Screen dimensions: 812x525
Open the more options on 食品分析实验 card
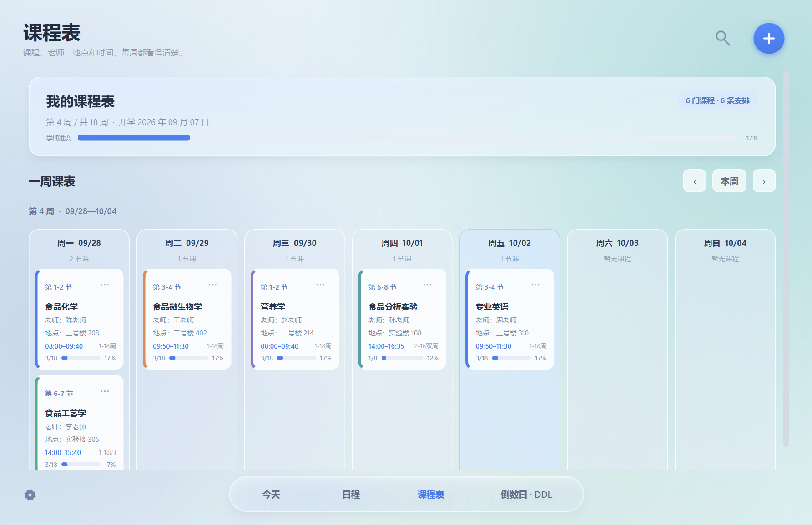[x=428, y=285]
